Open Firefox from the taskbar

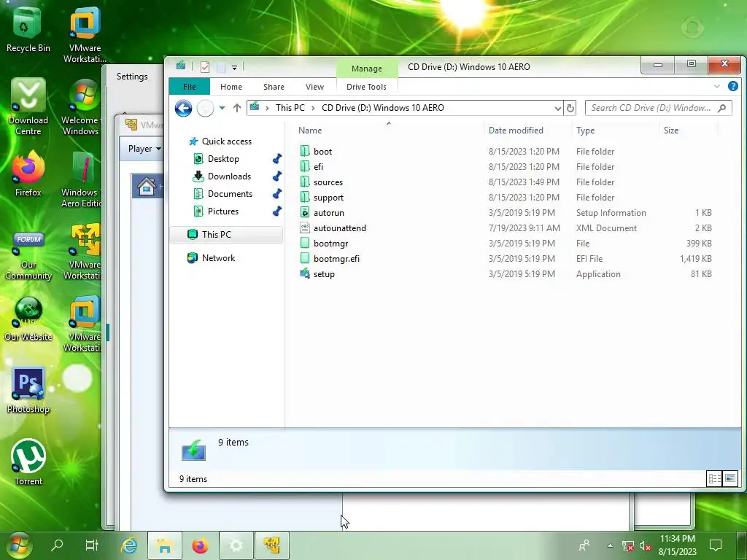[x=200, y=545]
